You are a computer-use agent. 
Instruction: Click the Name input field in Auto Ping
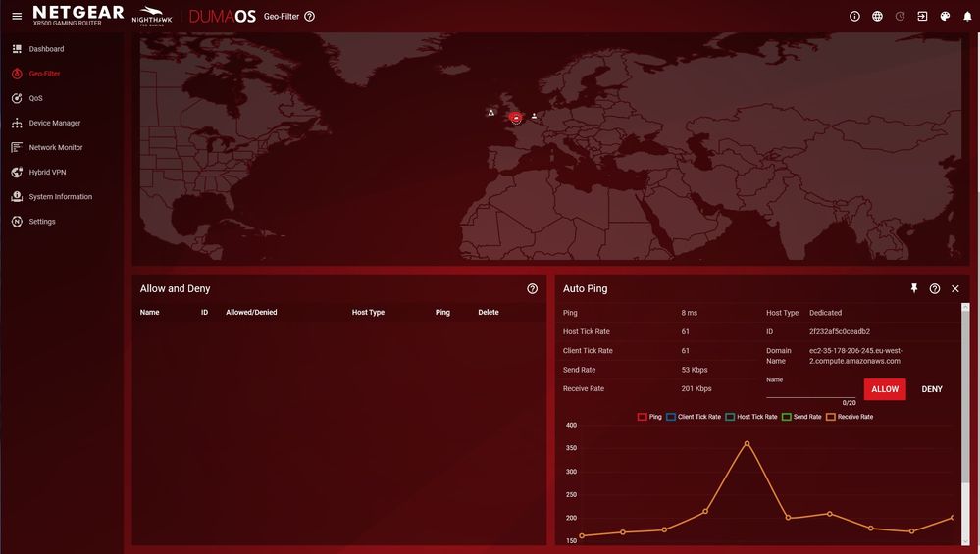810,390
